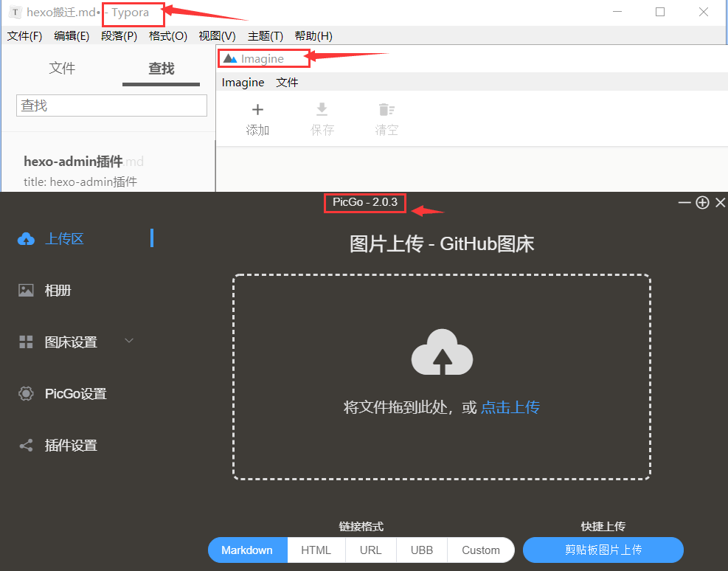728x571 pixels.
Task: Click the 添加 plus icon in Imagine
Action: coord(257,110)
